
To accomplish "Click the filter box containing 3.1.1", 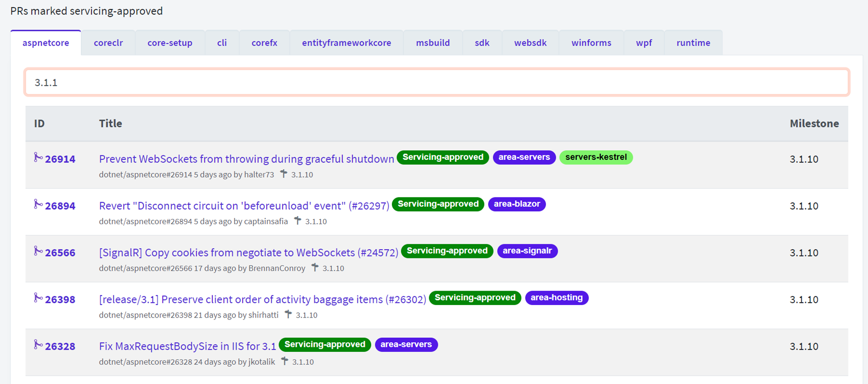I will click(x=437, y=82).
